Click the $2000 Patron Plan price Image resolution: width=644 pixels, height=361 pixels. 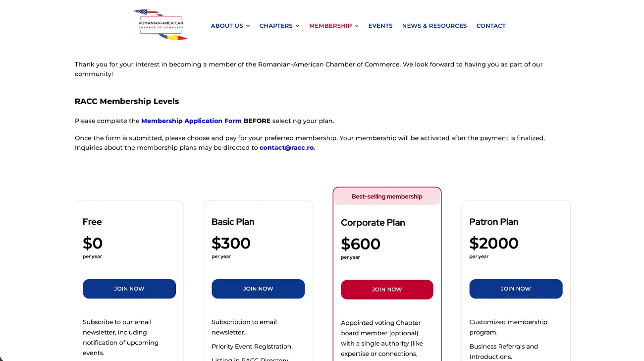click(493, 243)
